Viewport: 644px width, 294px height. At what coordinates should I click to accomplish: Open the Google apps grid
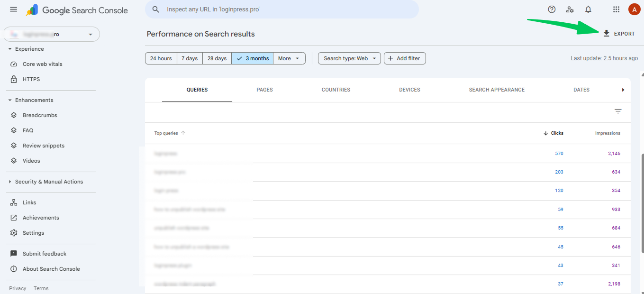[616, 9]
